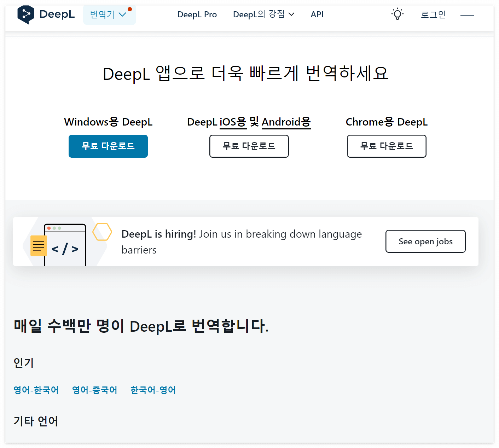Image resolution: width=499 pixels, height=448 pixels.
Task: Select the 영어-중국어 translation link
Action: click(94, 390)
